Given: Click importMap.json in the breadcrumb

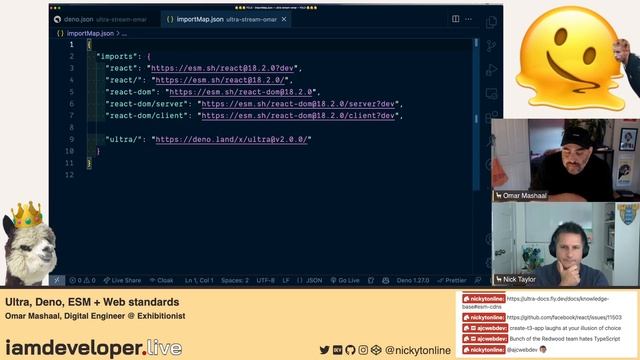Looking at the screenshot, I should [90, 33].
